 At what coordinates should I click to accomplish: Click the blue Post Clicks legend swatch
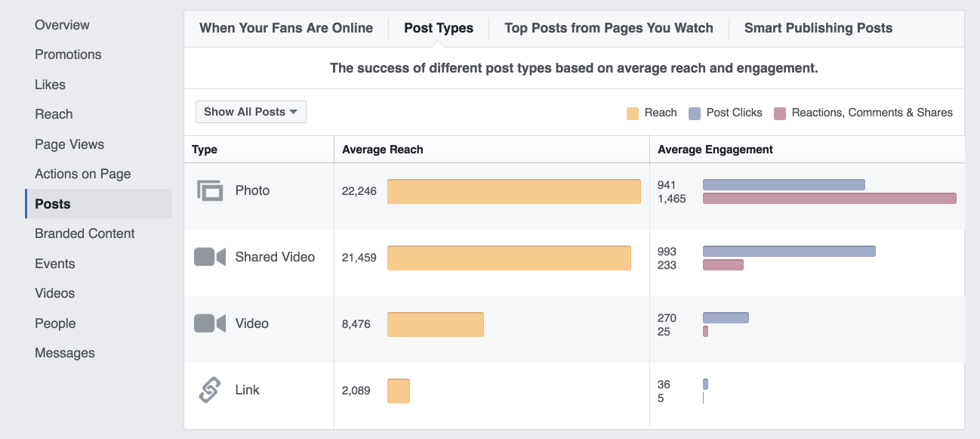pos(695,113)
